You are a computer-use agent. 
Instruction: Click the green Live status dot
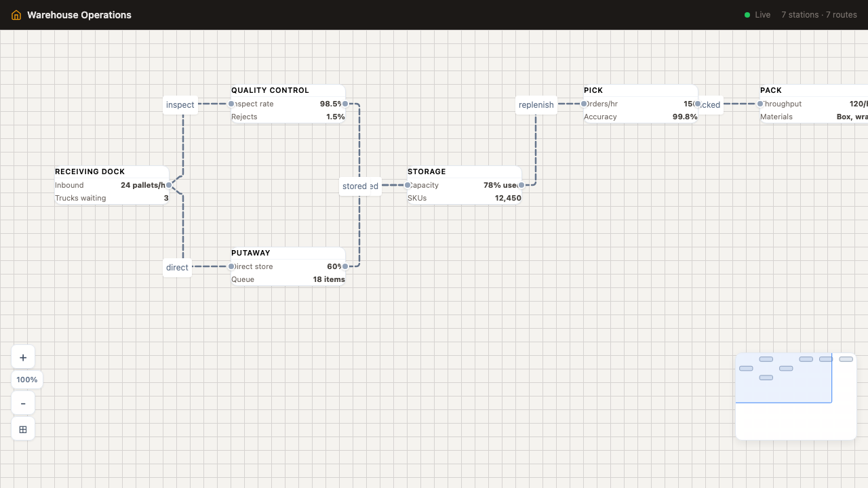point(747,15)
